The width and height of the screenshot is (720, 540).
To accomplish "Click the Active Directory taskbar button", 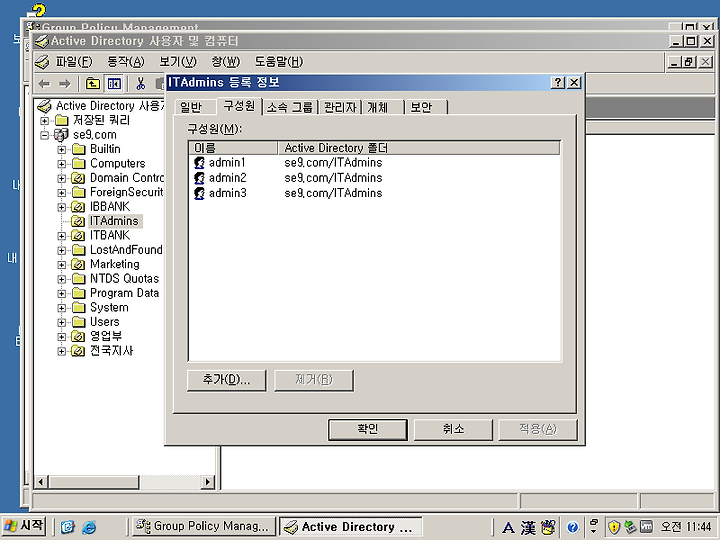I will [350, 527].
